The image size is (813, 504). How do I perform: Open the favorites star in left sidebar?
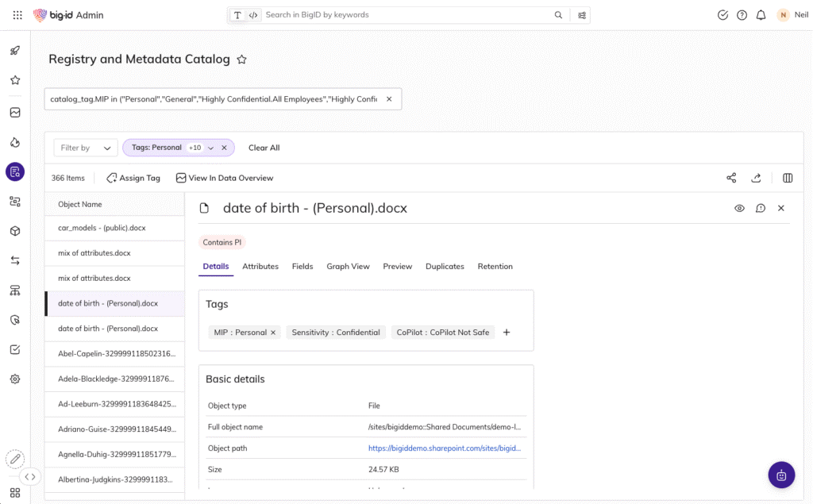pos(15,80)
